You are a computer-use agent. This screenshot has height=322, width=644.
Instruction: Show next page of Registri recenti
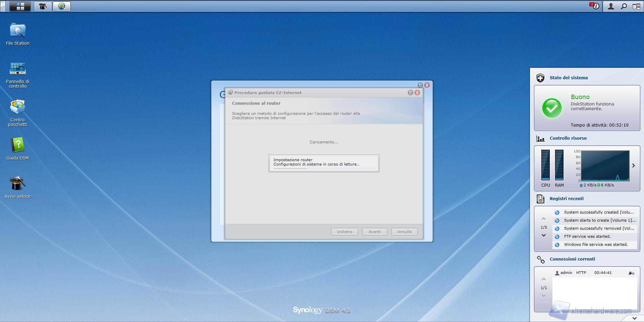coord(544,235)
